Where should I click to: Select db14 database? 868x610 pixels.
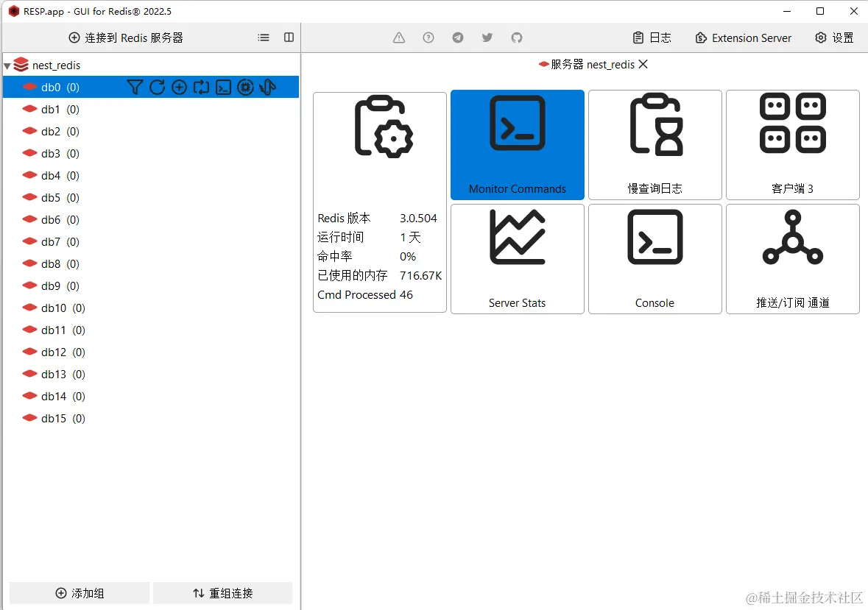point(151,397)
